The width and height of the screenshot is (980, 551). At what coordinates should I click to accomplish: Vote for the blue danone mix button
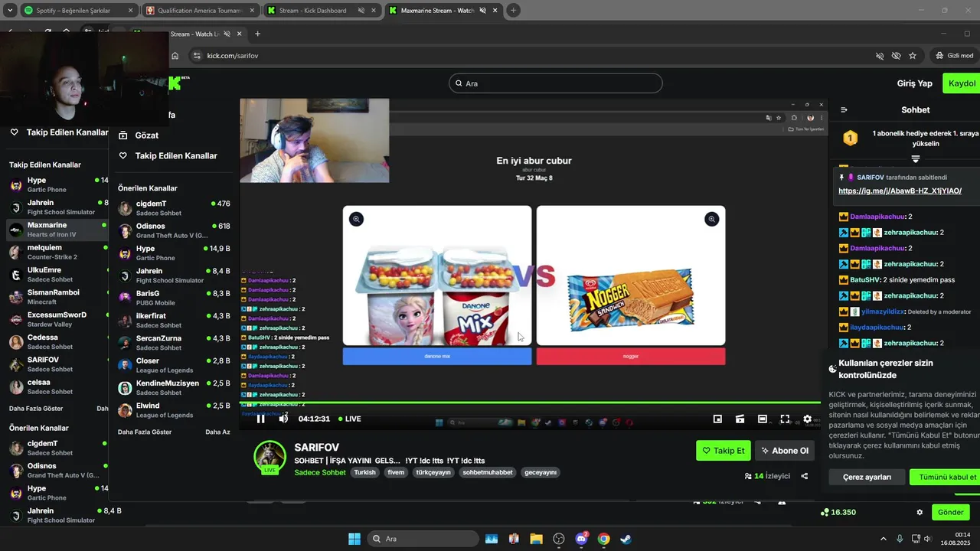point(436,357)
